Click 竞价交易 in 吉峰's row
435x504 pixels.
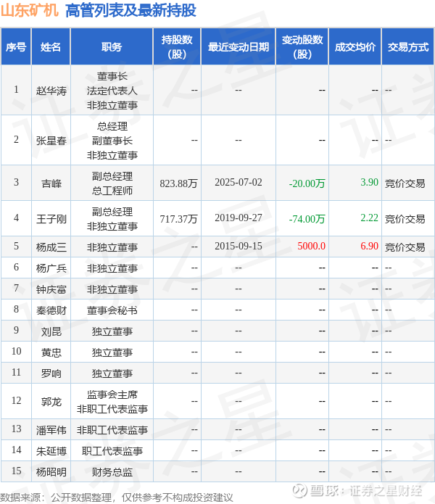[x=405, y=183]
